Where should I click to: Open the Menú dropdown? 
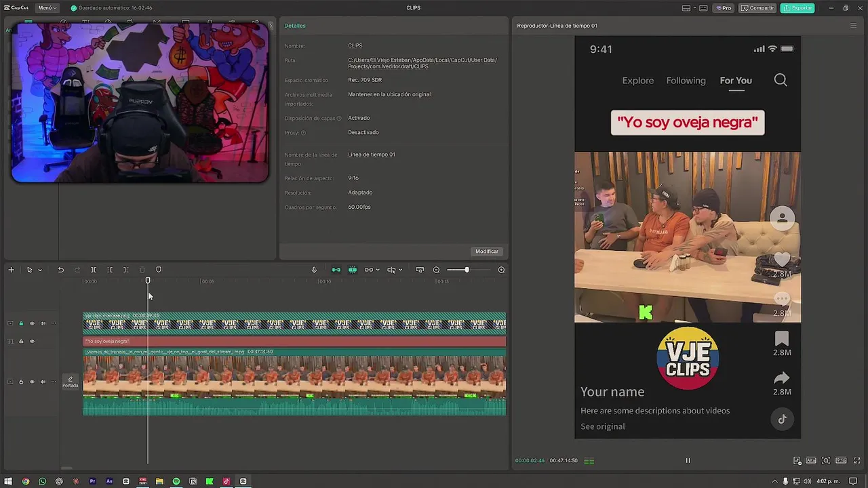[x=47, y=8]
